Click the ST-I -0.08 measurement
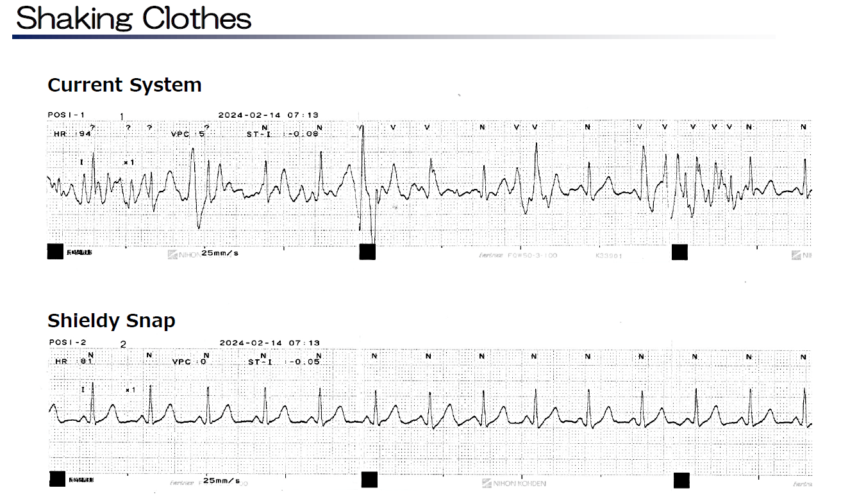 click(x=283, y=134)
